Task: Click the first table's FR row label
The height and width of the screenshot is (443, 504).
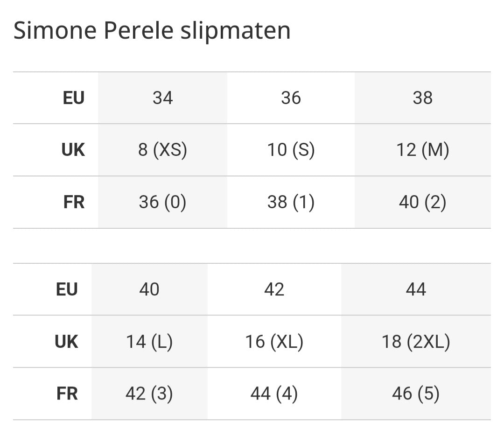Action: (x=74, y=203)
